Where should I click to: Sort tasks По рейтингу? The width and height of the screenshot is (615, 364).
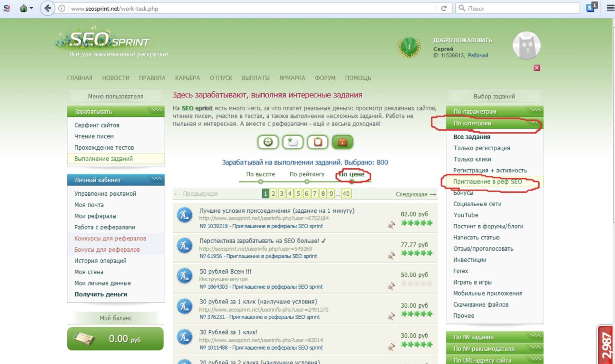(307, 174)
